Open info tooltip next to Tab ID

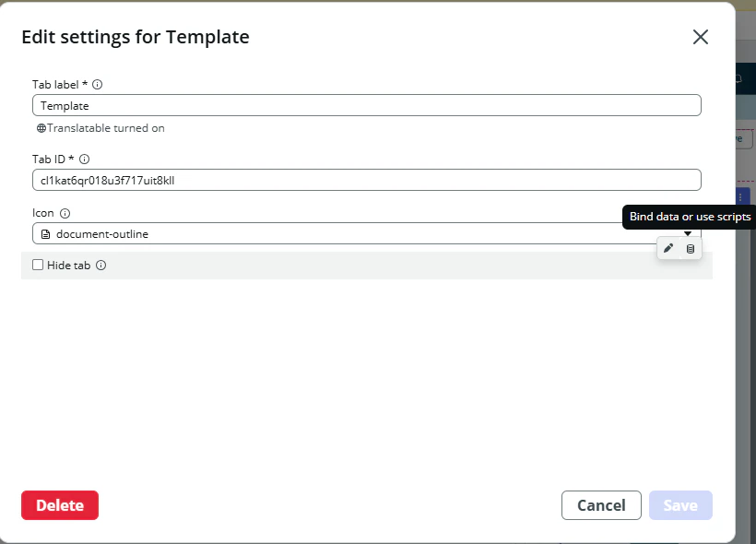click(x=85, y=160)
